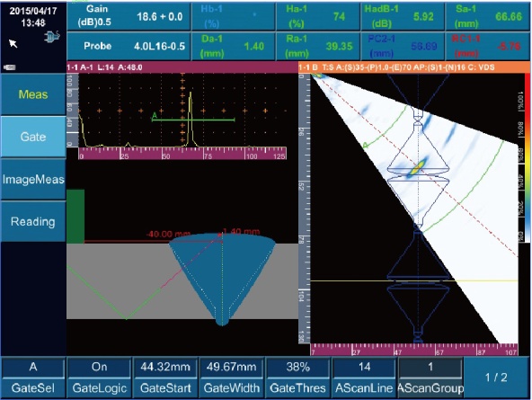
Task: Click the yellow-green defect indication in S-scan
Action: pos(417,168)
